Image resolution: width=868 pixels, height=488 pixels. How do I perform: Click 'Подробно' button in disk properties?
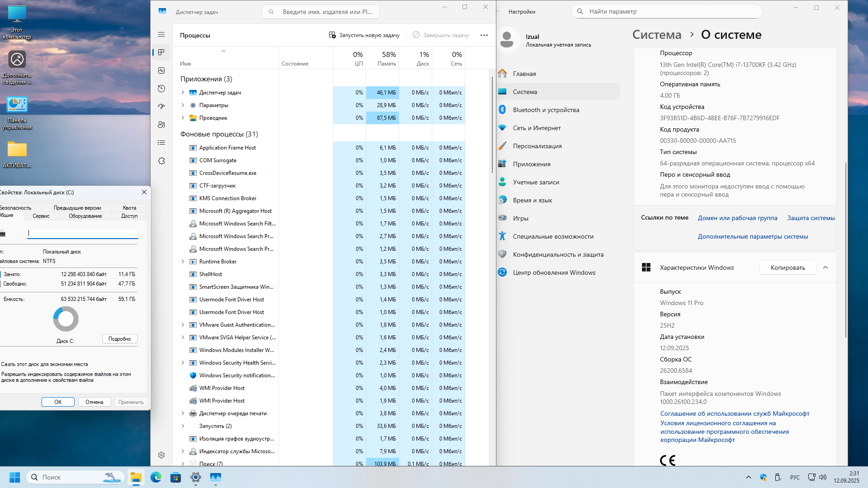pyautogui.click(x=119, y=339)
